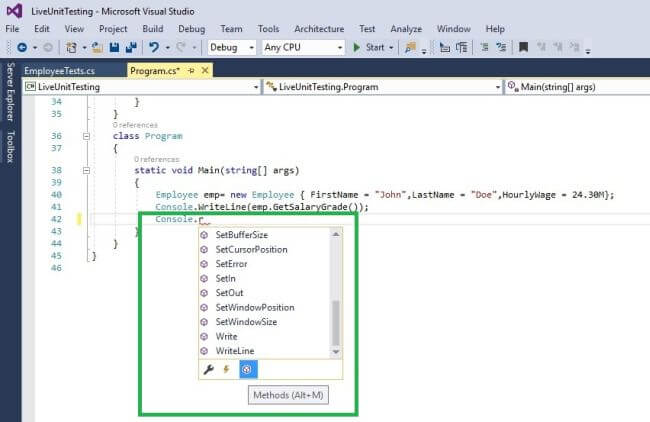Screen dimensions: 650x422
Task: Click the IntelliSense scrollbar thumb
Action: (336, 323)
